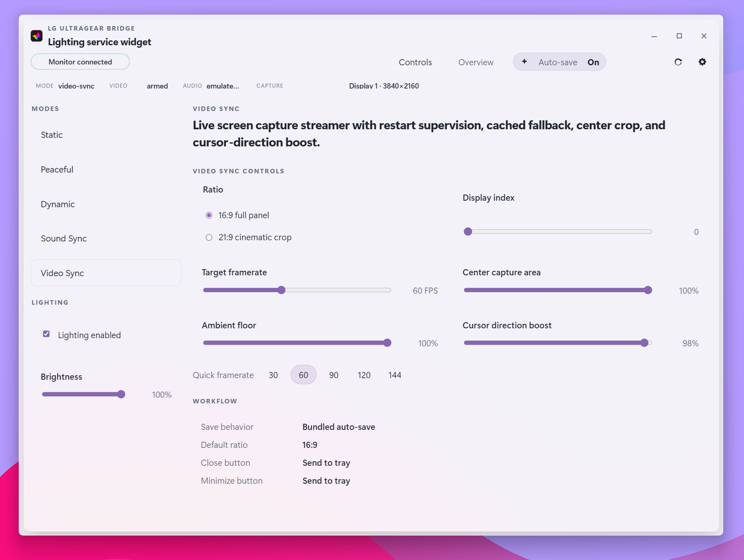
Task: Click the '98%' cursor boost readout
Action: [x=690, y=343]
